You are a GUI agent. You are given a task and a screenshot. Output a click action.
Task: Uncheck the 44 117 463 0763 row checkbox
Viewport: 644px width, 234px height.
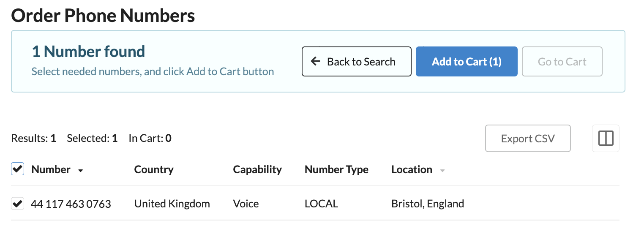tap(17, 204)
